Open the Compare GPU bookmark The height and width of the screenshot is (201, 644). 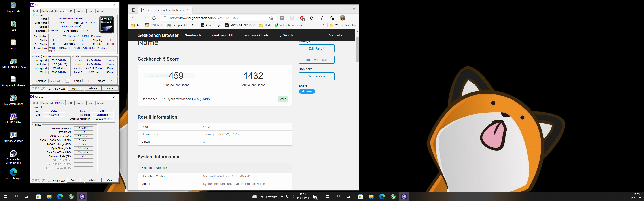pos(182,25)
